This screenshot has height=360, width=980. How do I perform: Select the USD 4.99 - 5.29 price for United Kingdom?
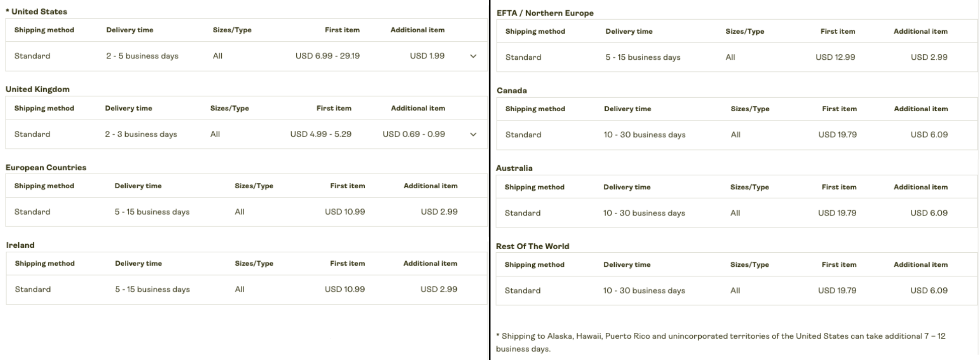point(321,134)
